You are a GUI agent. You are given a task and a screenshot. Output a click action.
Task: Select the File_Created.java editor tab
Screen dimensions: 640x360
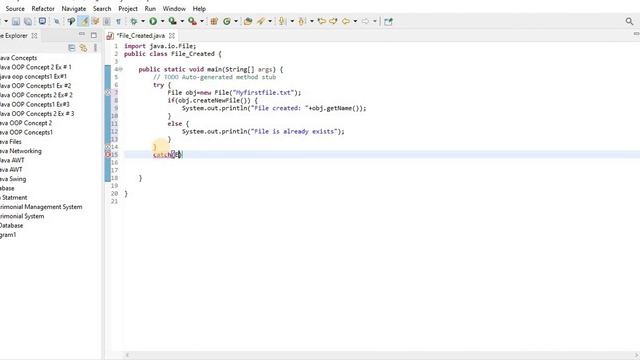pyautogui.click(x=141, y=36)
